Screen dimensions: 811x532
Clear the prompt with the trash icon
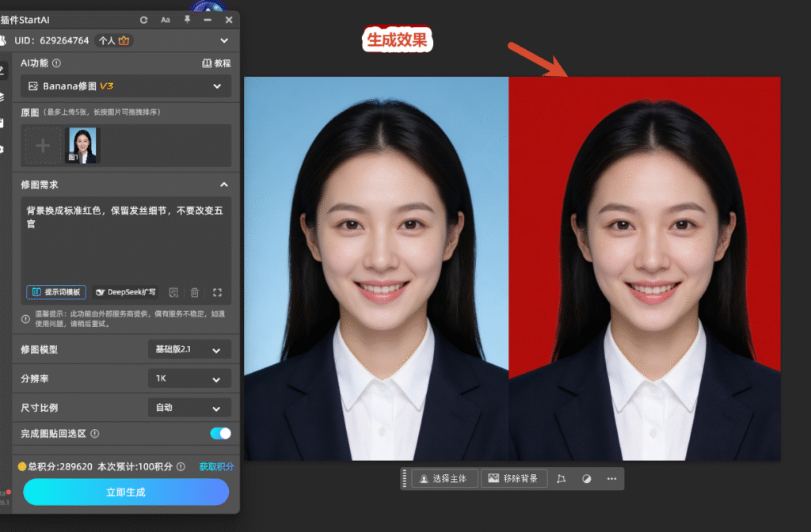(195, 293)
